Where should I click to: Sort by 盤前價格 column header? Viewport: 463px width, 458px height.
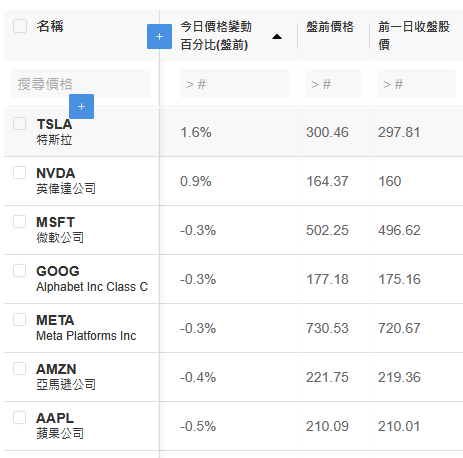330,27
